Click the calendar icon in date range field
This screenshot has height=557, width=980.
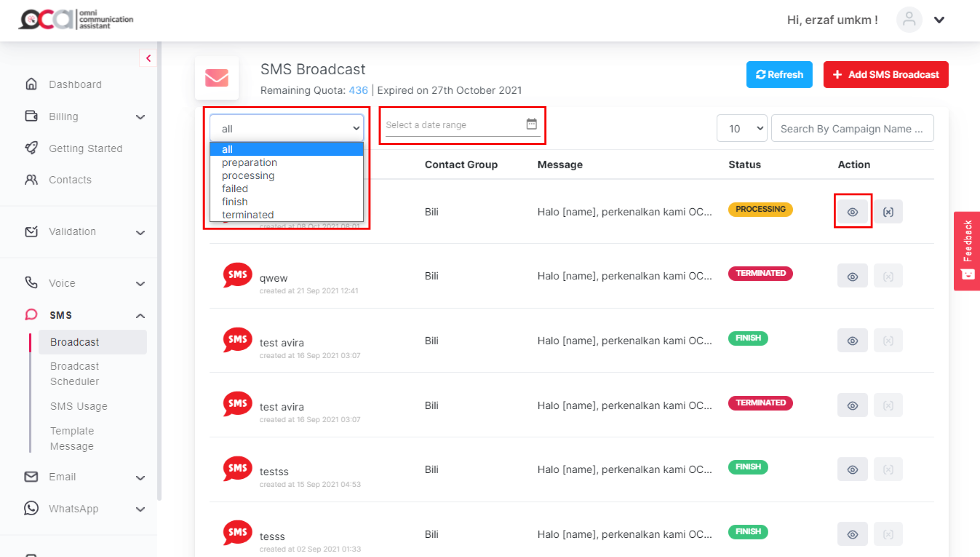[531, 124]
